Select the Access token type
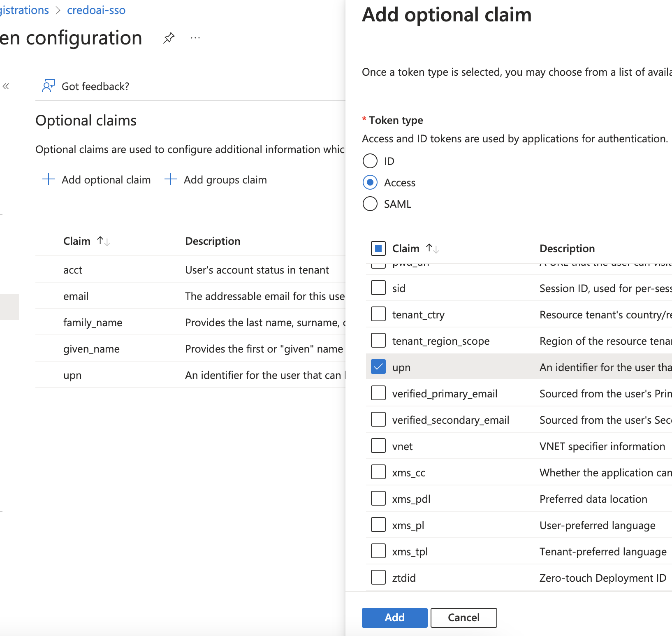The image size is (672, 636). (x=370, y=182)
